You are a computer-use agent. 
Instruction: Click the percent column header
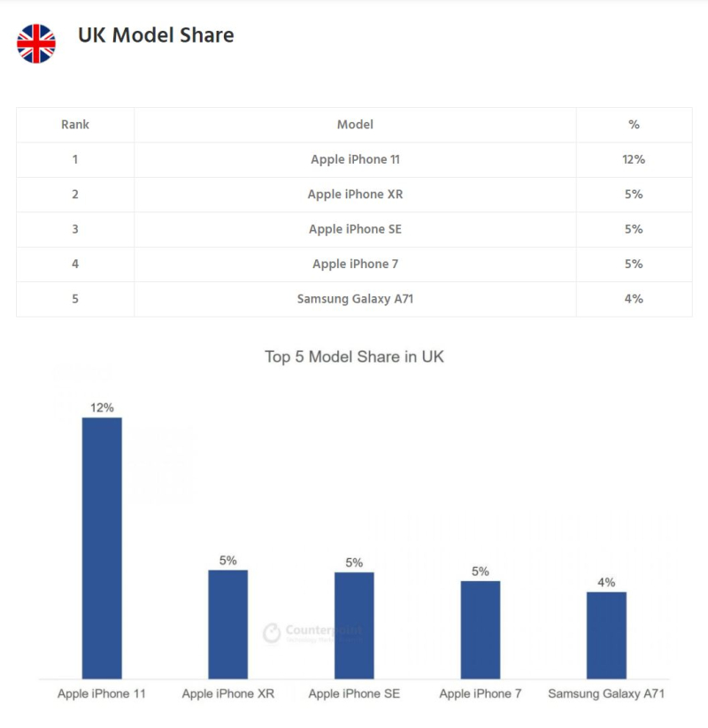(x=634, y=125)
